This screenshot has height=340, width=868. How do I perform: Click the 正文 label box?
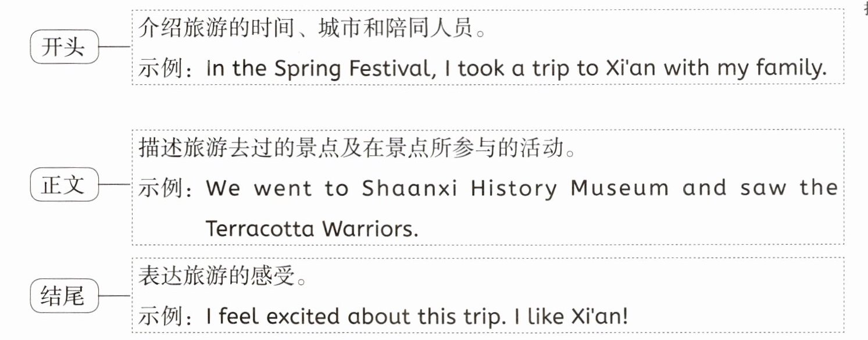pos(64,186)
